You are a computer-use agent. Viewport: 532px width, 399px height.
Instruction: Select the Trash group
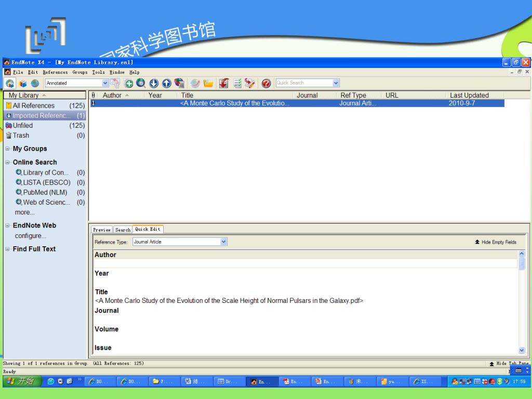point(45,136)
